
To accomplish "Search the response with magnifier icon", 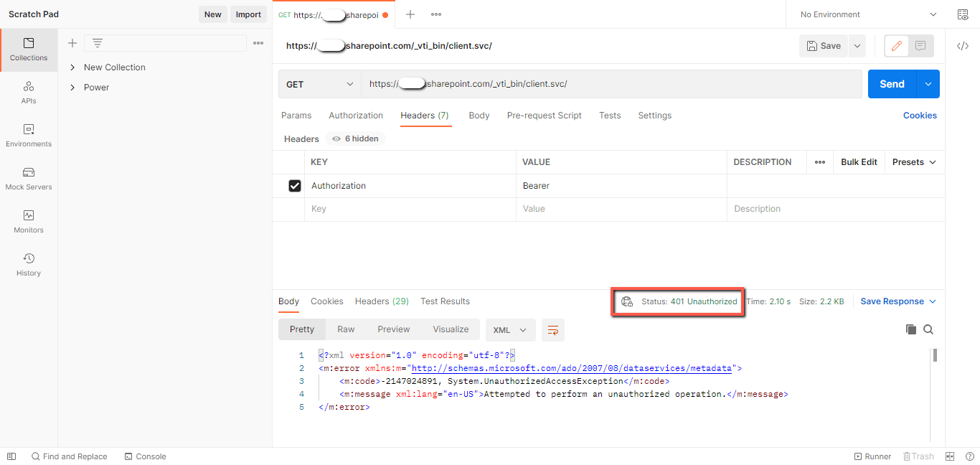I will pos(928,329).
